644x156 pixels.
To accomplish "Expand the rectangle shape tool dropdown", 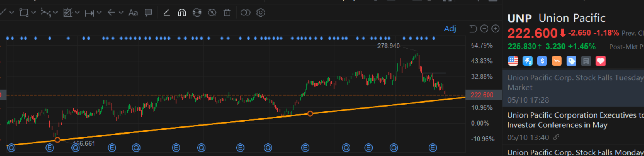I will coord(34,13).
